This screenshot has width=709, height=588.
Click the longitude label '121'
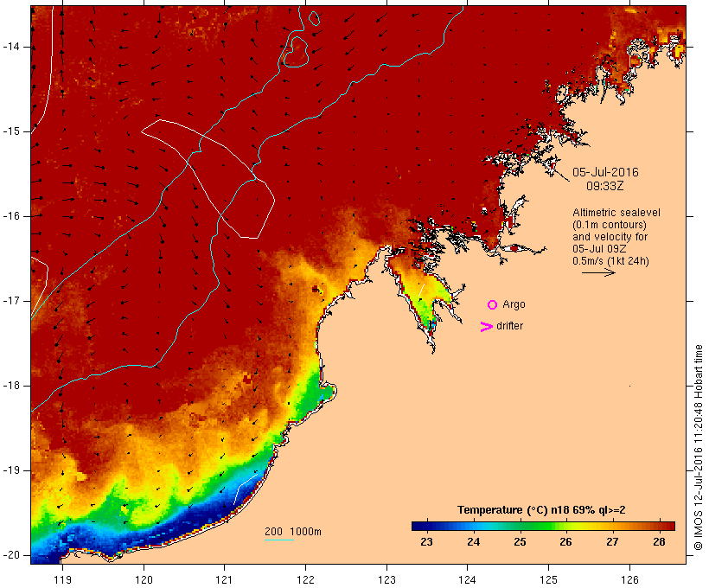[x=224, y=580]
